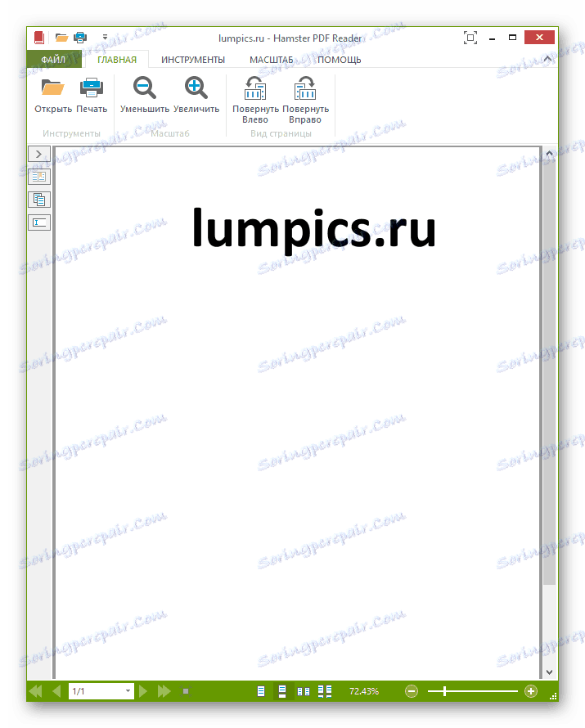Switch to the МАСШТАБ tab

tap(272, 60)
